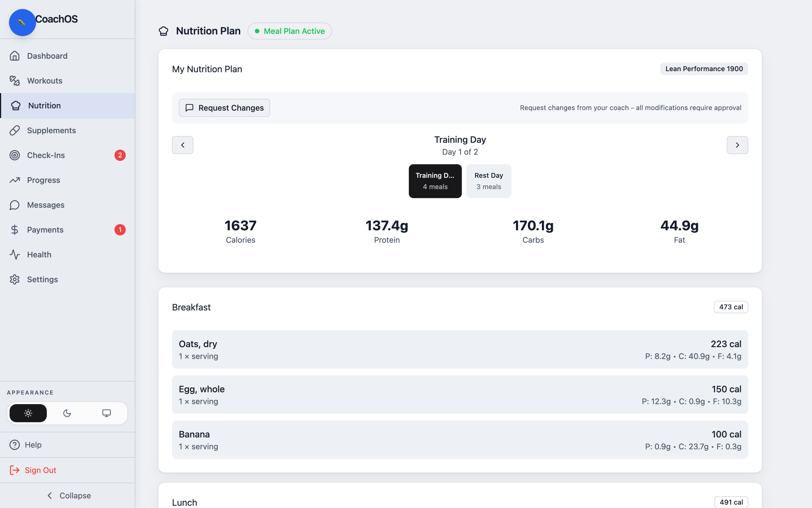Click the My Nutrition Plan card title
This screenshot has width=812, height=508.
tap(207, 69)
